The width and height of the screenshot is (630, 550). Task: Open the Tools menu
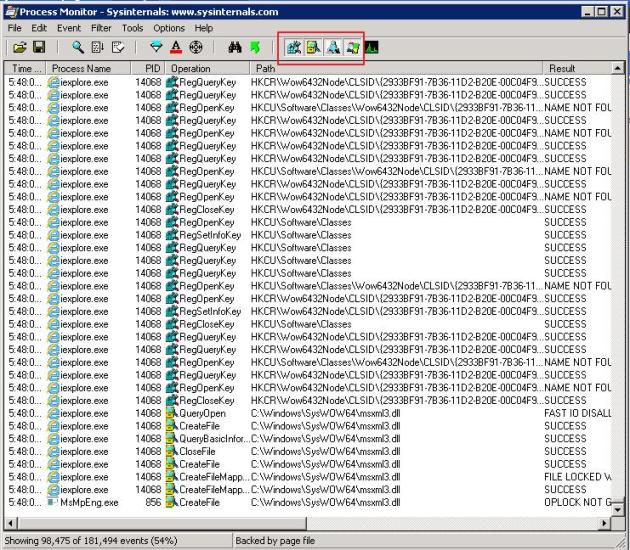coord(132,28)
